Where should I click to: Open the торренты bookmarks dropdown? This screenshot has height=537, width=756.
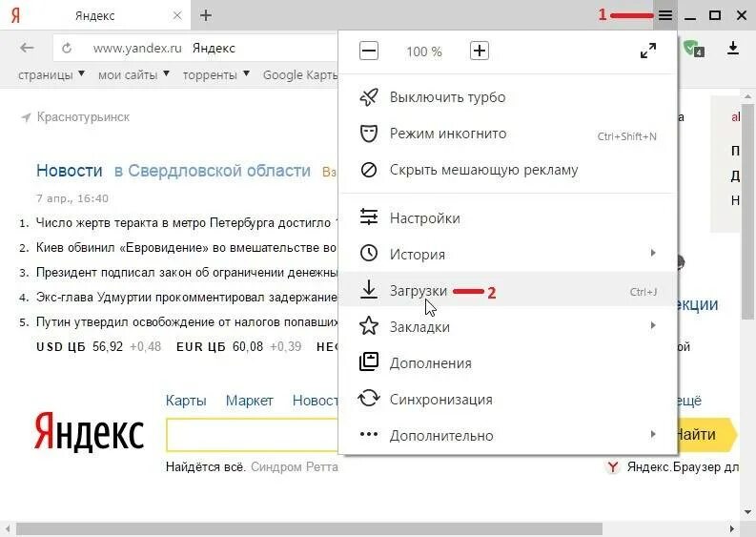pyautogui.click(x=216, y=74)
